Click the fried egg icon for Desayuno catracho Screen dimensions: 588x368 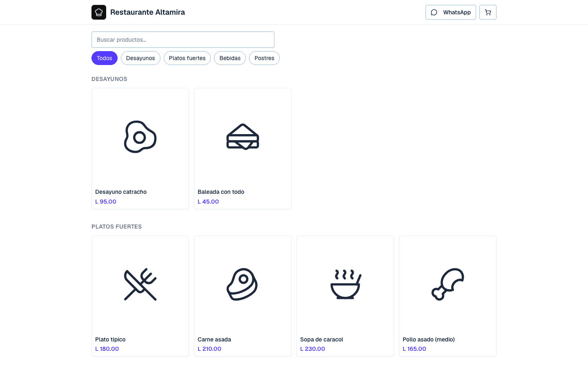[x=140, y=137]
